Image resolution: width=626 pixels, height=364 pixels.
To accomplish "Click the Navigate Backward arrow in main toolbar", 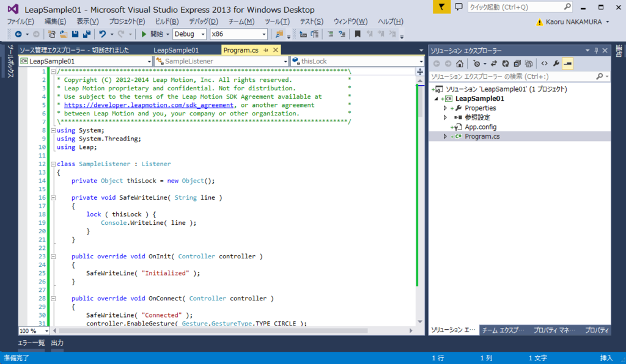I will (18, 34).
